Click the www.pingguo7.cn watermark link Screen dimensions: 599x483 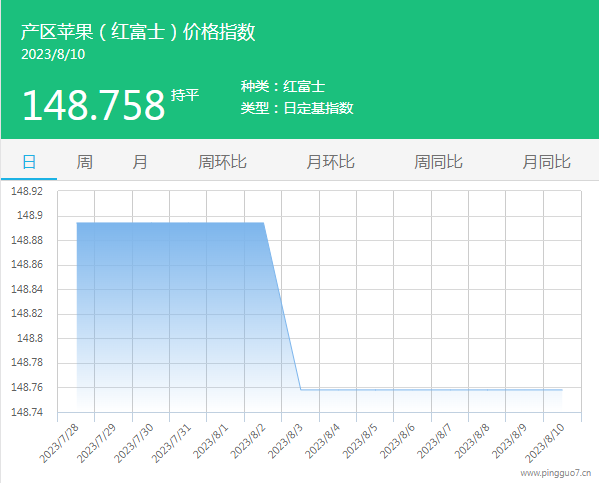(556, 473)
